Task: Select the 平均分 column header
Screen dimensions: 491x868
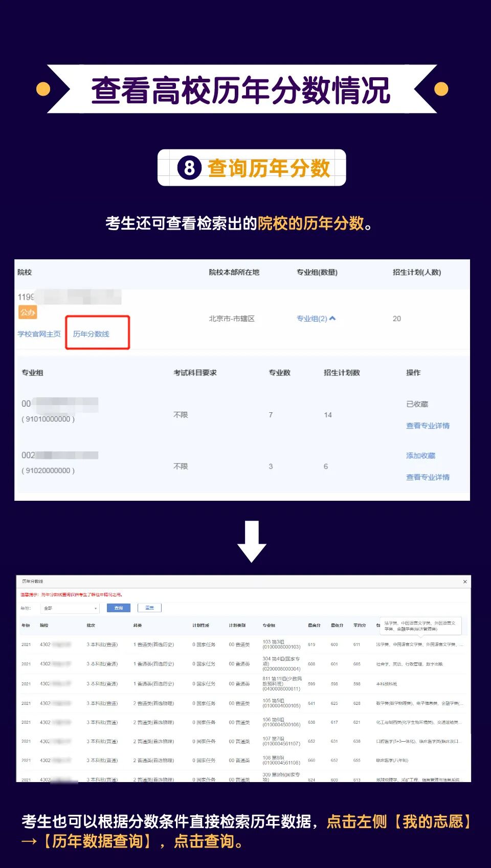Action: tap(360, 626)
